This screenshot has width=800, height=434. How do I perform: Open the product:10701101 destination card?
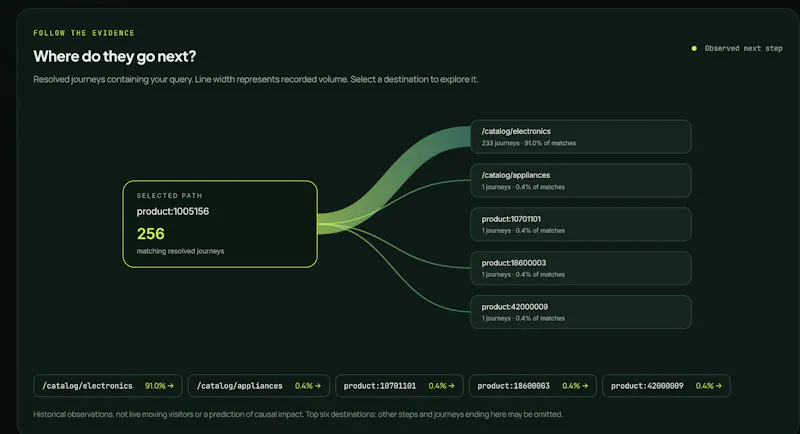coord(581,224)
